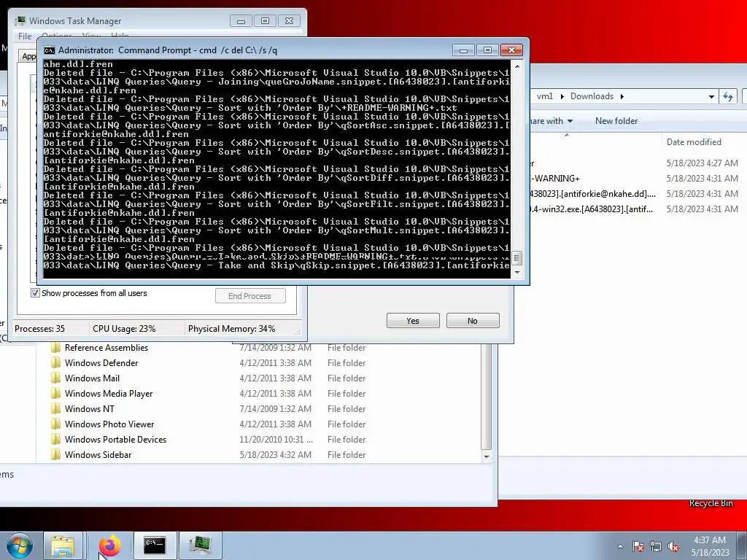Viewport: 747px width, 560px height.
Task: Click Command Prompt title bar icon
Action: tap(49, 50)
